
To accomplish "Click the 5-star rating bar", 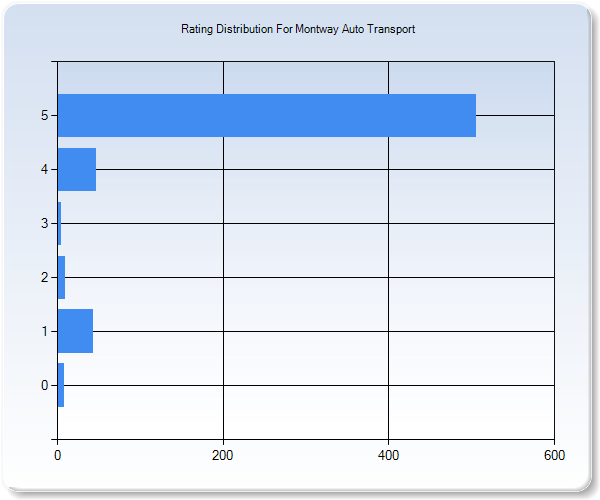I will [x=267, y=115].
